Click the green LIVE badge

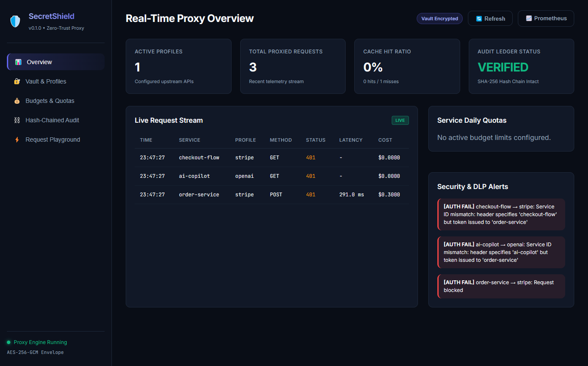click(x=400, y=121)
